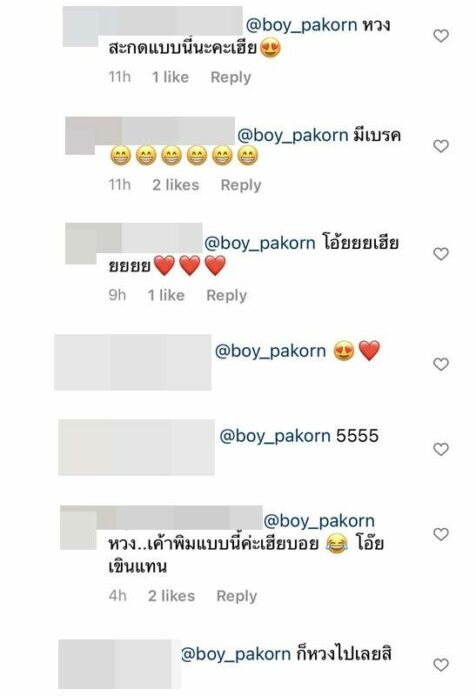Like the comment with the crying-laughing emoji

(x=440, y=534)
